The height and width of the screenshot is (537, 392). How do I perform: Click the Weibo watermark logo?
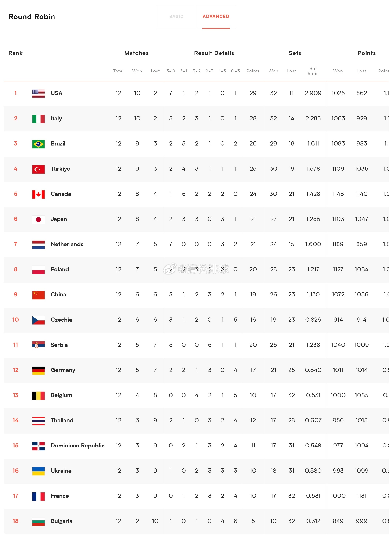click(x=170, y=268)
